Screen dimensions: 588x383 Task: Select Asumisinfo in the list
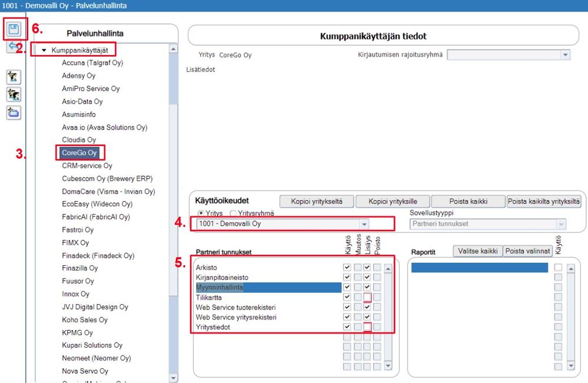coord(79,114)
